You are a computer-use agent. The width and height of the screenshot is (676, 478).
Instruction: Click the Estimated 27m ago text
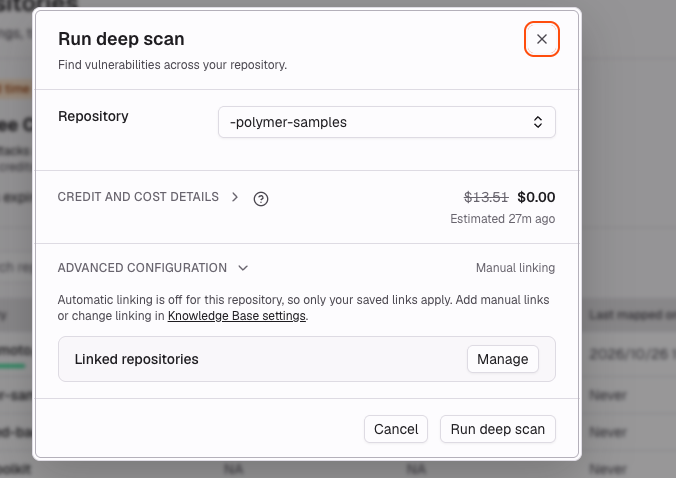click(x=502, y=219)
